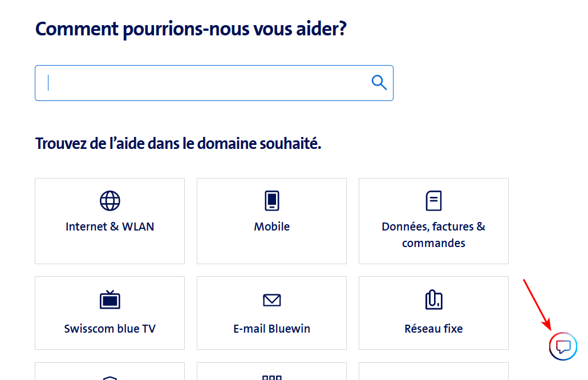Click the Trouvez de l'aide subheading
The width and height of the screenshot is (588, 380).
pos(179,143)
